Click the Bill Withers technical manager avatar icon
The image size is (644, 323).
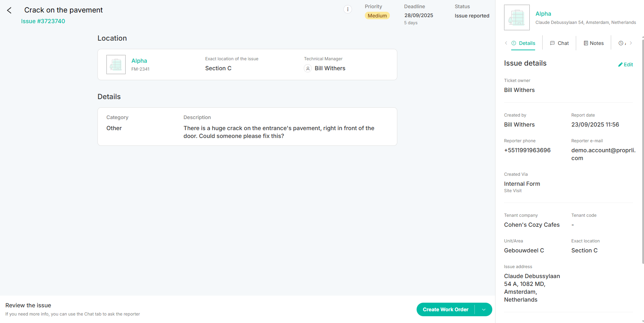tap(308, 68)
